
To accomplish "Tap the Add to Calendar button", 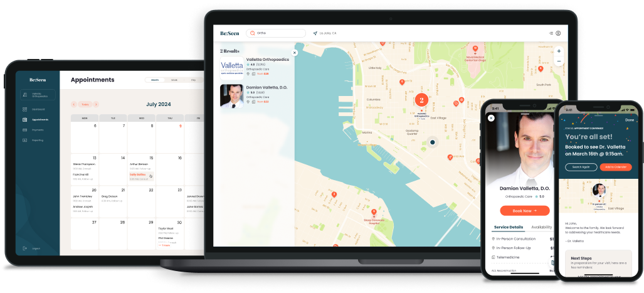I will [615, 167].
